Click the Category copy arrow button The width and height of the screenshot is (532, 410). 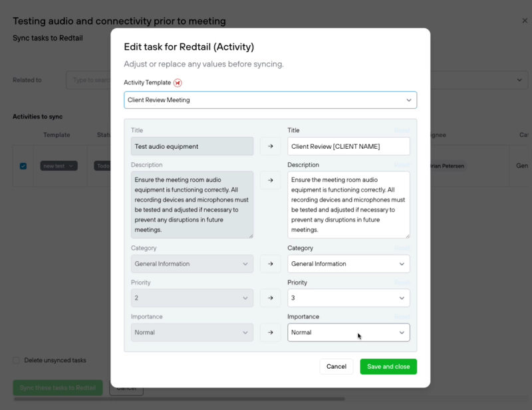271,264
